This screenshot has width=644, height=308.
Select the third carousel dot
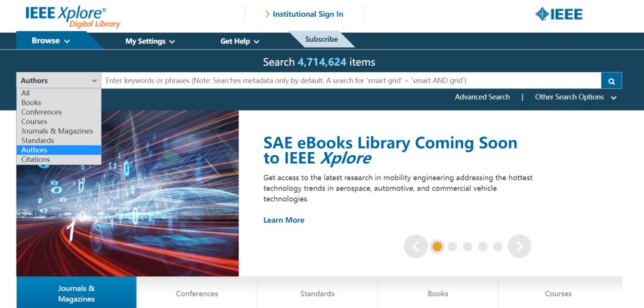[467, 247]
